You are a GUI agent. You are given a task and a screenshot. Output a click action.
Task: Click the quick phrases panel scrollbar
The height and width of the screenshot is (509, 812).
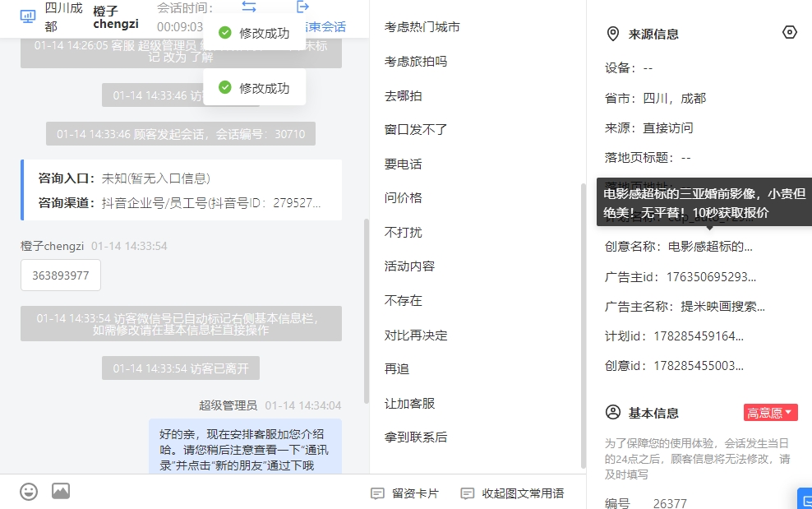click(583, 326)
